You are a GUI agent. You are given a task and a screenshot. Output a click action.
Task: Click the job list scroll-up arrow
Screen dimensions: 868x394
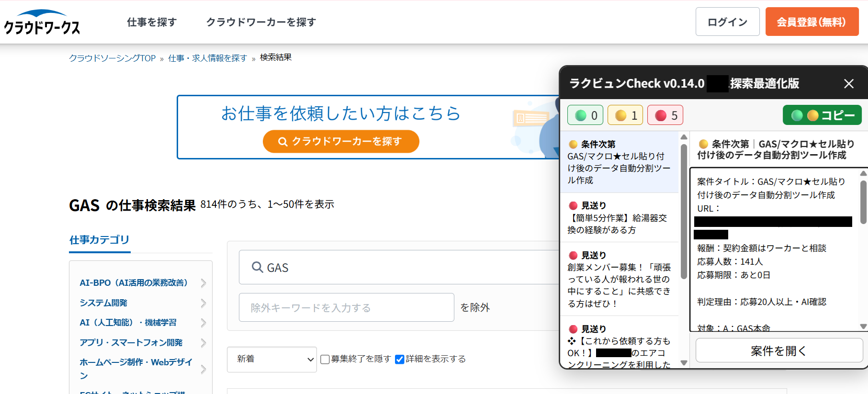[x=684, y=137]
